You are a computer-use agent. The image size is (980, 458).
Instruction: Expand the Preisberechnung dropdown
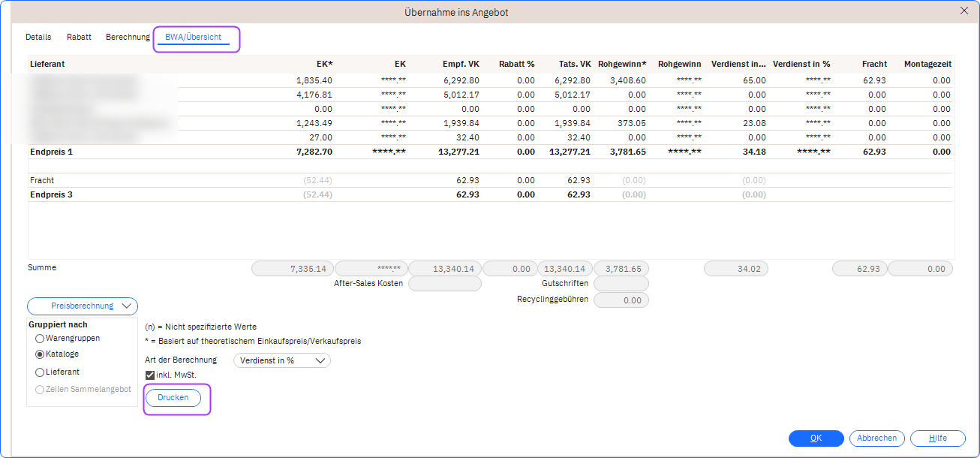tap(83, 306)
